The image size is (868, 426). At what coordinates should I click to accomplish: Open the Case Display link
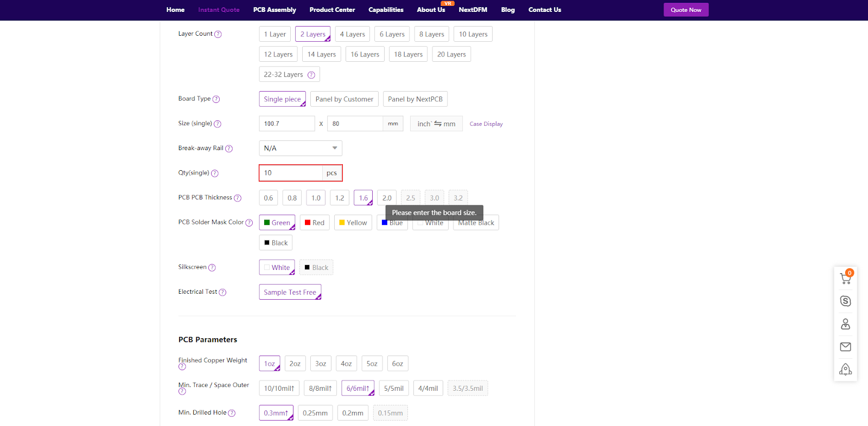[x=486, y=124]
